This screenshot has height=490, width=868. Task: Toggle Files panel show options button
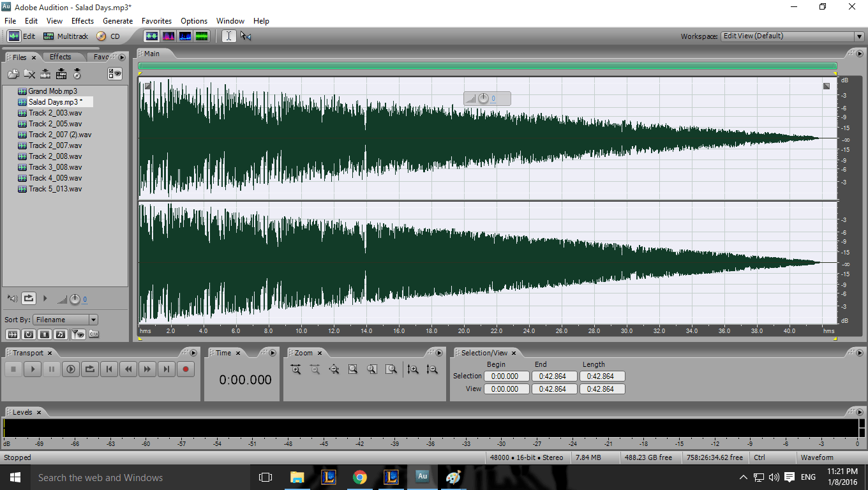115,74
